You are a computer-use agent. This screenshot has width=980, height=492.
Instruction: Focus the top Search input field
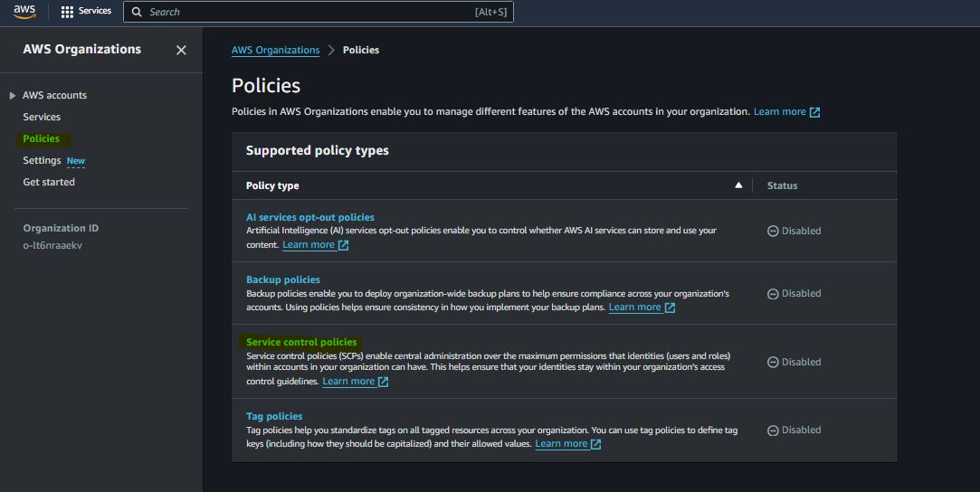308,12
